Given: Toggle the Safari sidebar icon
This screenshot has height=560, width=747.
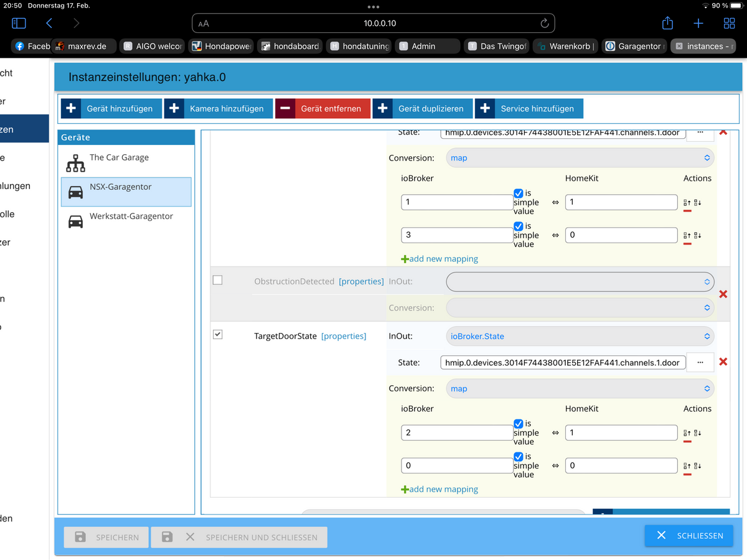Looking at the screenshot, I should point(19,23).
